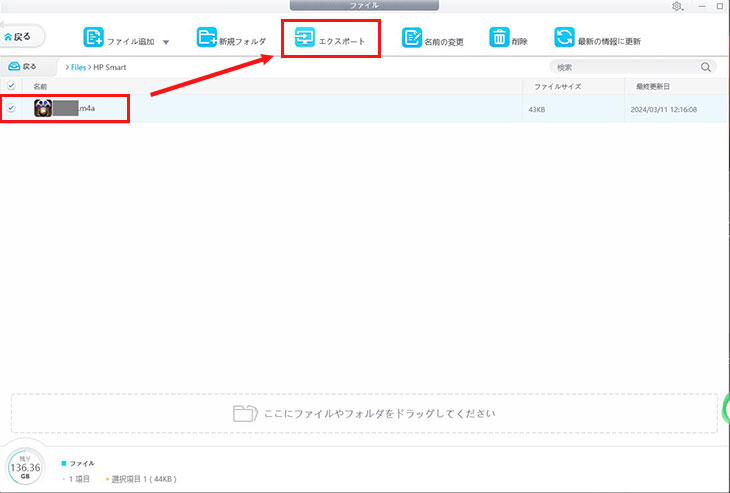This screenshot has height=493, width=730.
Task: Click the drag-and-drop area folder icon
Action: tap(245, 413)
